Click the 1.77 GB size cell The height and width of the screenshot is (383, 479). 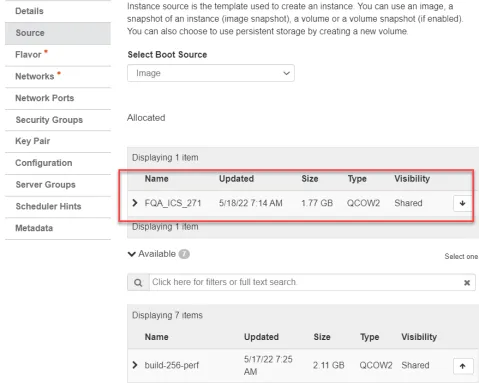(317, 203)
